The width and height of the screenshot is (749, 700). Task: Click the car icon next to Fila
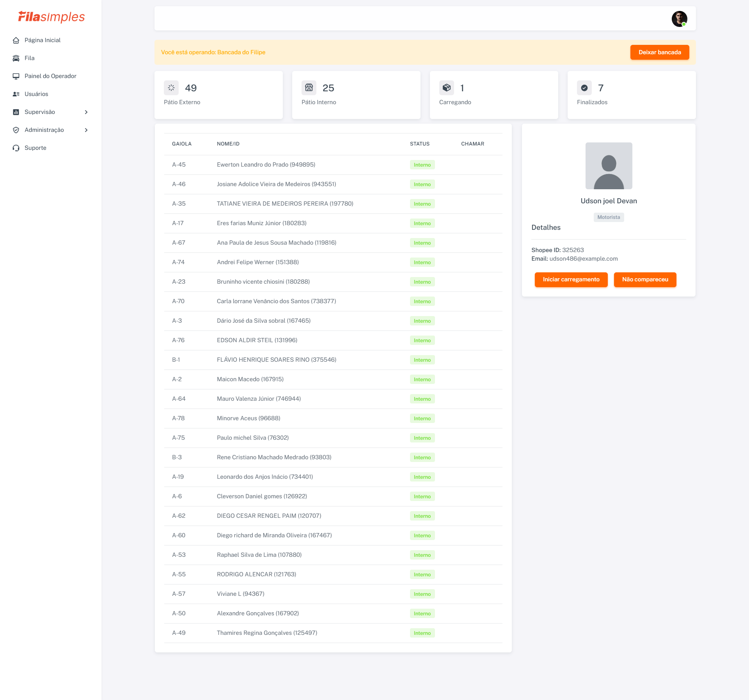pos(16,58)
